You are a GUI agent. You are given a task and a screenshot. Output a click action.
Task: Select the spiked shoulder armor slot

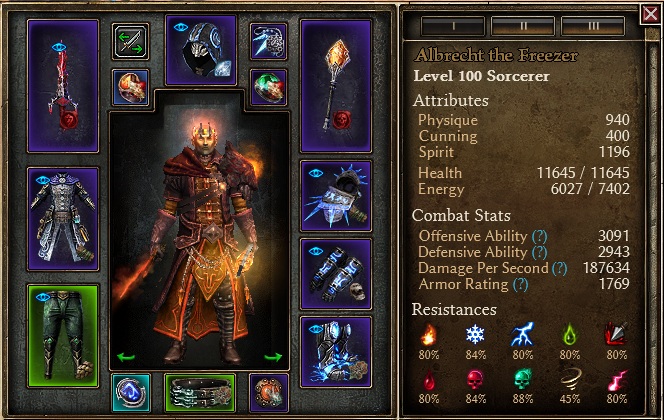[336, 196]
